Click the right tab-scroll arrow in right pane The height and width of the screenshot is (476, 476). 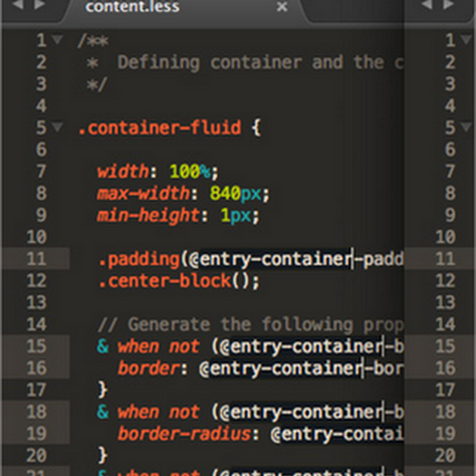click(448, 6)
